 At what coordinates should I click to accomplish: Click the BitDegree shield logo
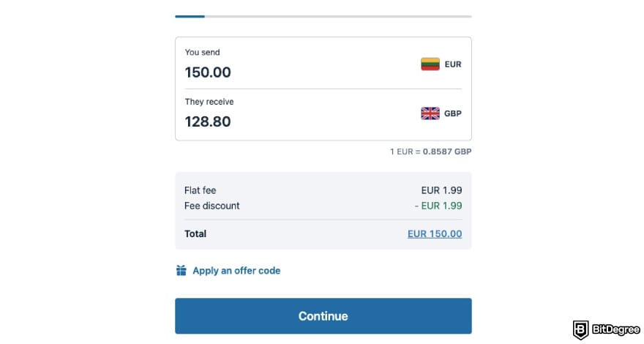[x=582, y=329]
